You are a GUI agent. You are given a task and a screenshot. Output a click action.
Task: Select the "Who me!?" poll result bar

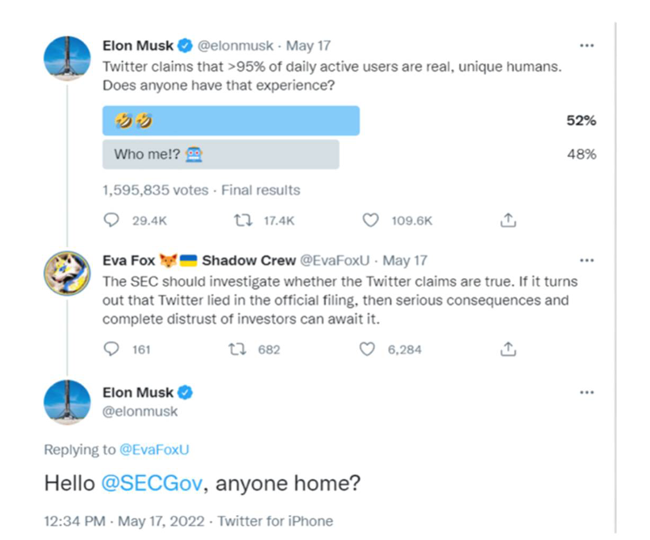pos(221,154)
